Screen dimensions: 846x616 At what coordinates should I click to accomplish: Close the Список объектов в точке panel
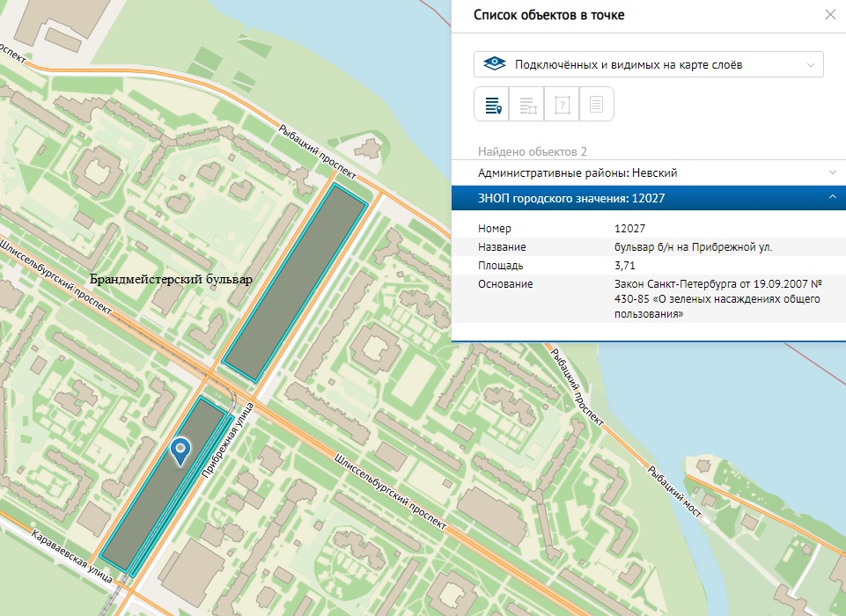[829, 14]
